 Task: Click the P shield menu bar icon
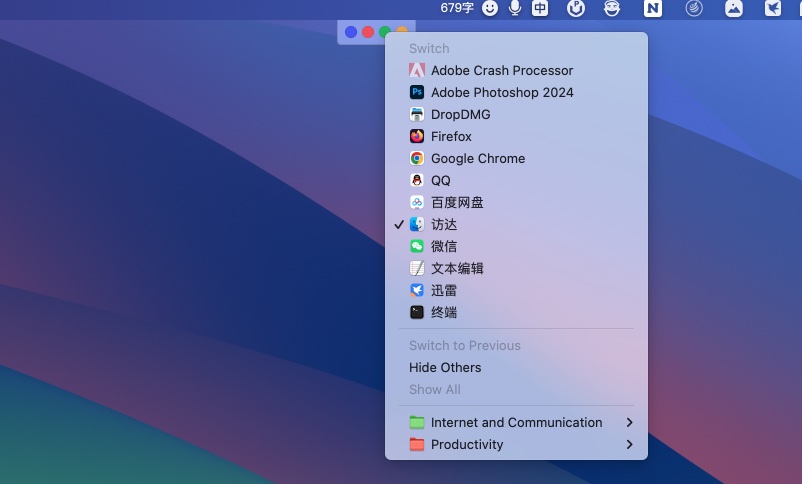(576, 8)
